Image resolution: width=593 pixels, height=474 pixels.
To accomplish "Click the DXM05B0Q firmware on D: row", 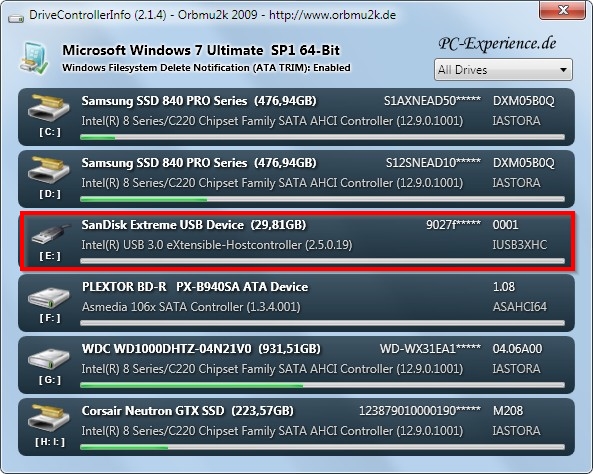I will [x=523, y=163].
